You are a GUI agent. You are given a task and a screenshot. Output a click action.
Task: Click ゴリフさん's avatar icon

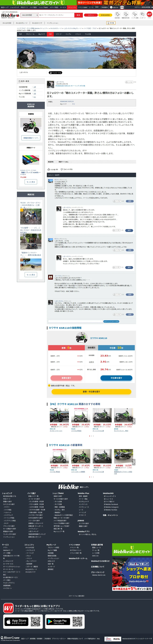(50, 277)
